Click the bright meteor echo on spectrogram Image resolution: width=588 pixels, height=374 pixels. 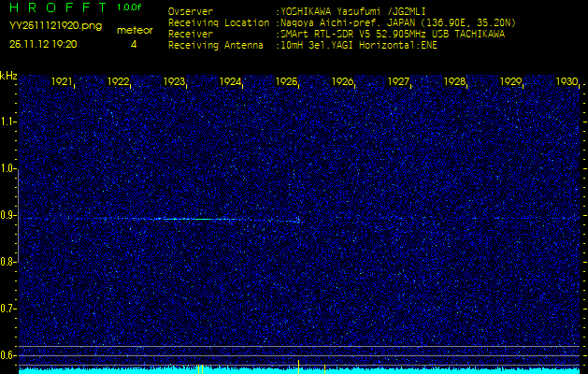point(206,219)
